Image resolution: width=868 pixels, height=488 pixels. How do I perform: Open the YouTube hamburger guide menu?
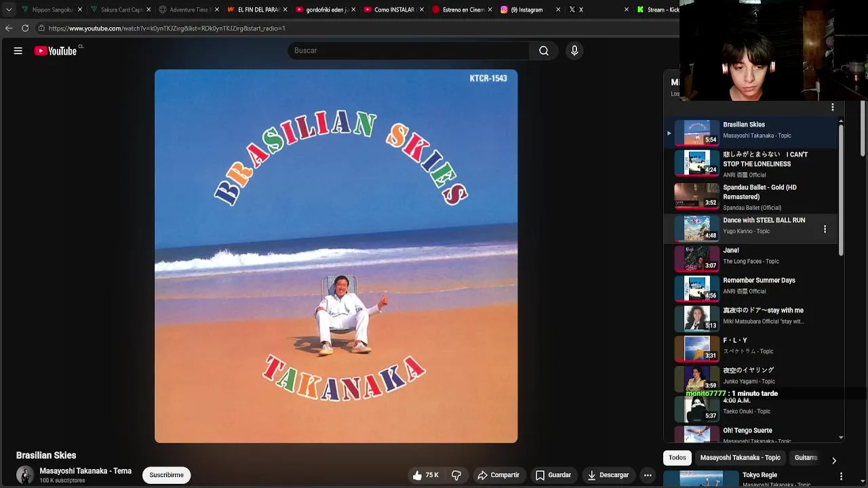point(18,51)
